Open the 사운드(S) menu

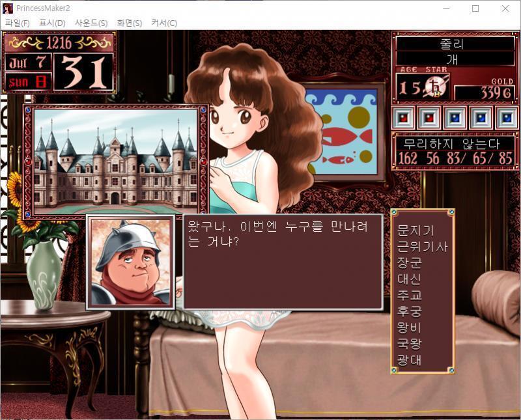tap(91, 23)
